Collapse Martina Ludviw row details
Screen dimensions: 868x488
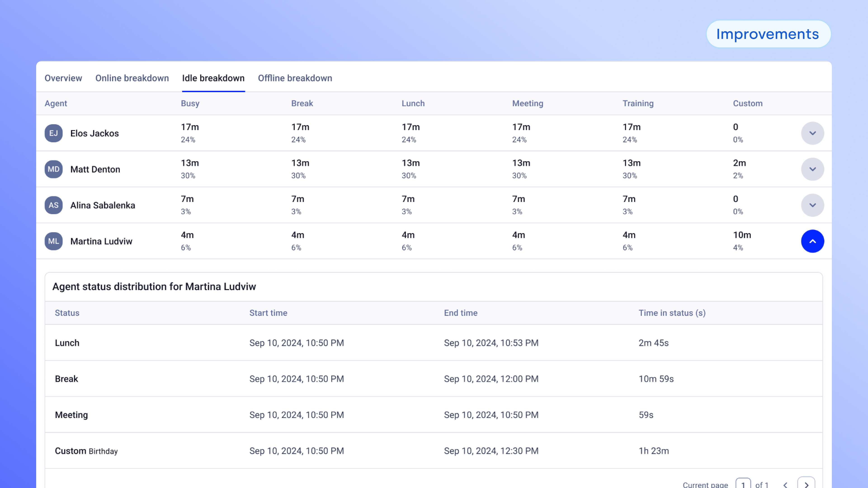[x=812, y=241]
